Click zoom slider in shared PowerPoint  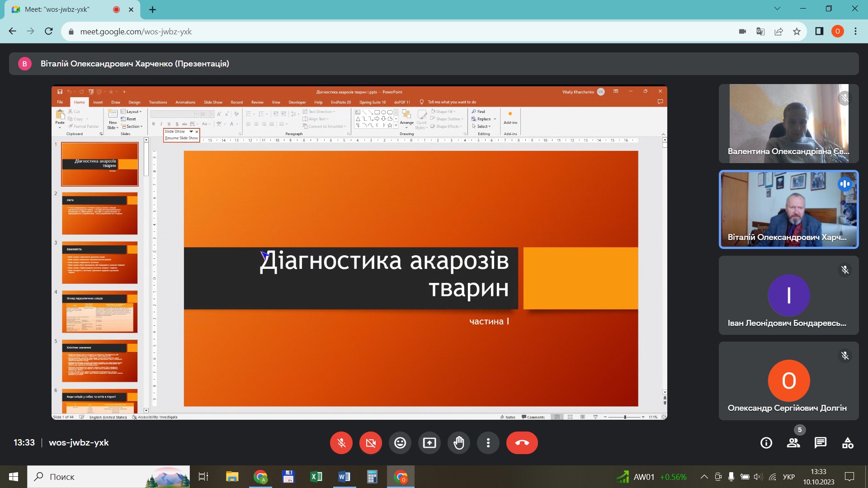point(625,417)
